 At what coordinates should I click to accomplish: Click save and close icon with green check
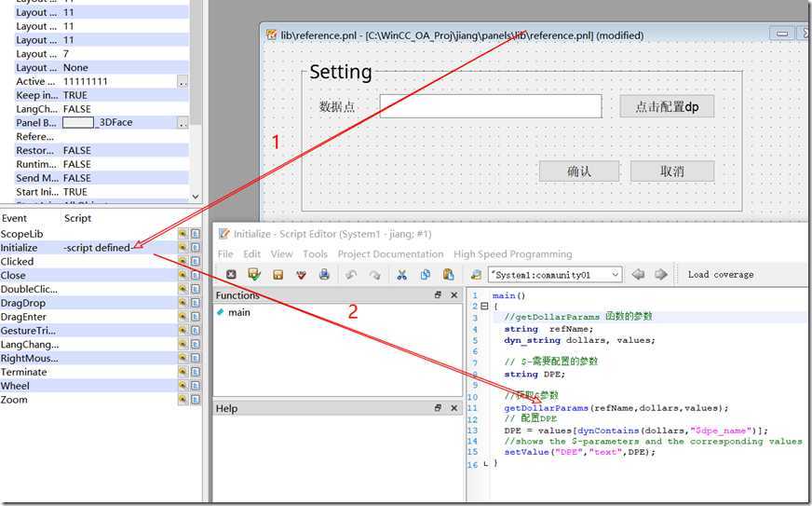point(254,275)
